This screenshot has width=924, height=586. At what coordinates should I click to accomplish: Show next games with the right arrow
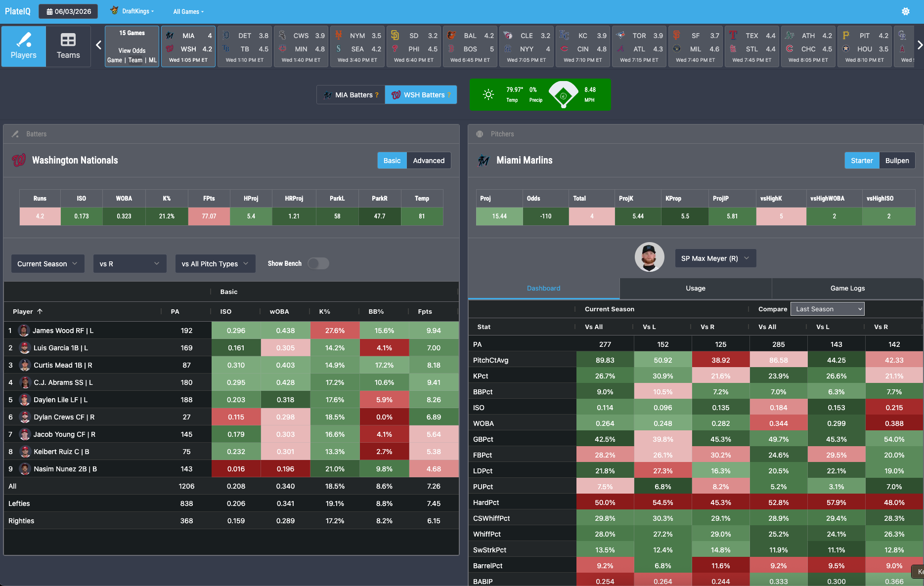point(920,45)
